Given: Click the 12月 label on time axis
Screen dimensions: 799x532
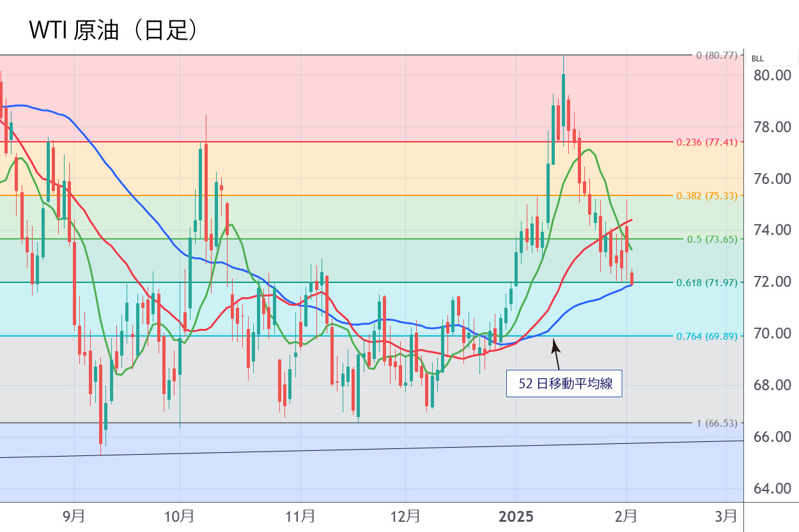Looking at the screenshot, I should pos(406,515).
